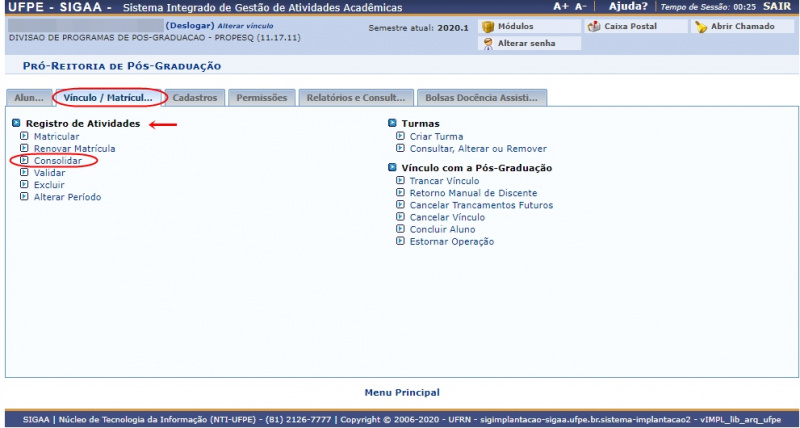This screenshot has width=800, height=428.
Task: Decrease font size with A-
Action: coord(581,6)
